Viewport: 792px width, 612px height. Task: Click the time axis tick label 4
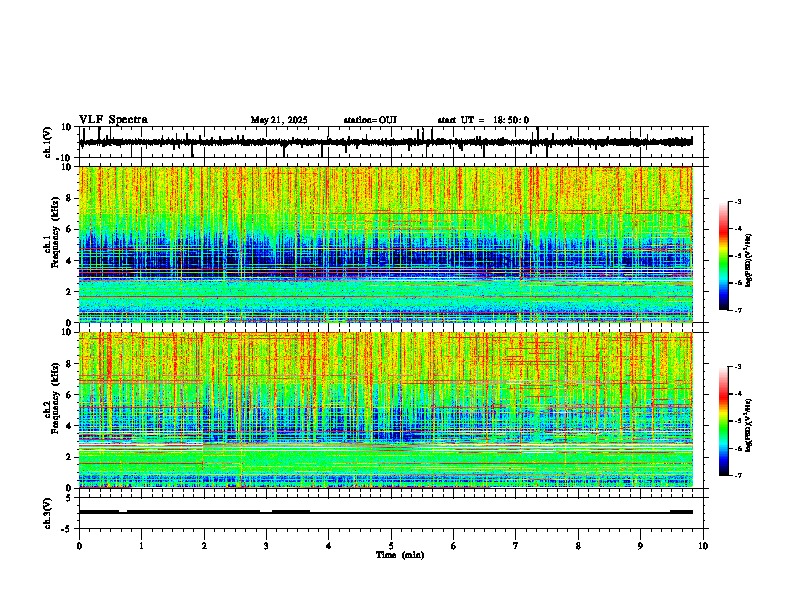(329, 546)
